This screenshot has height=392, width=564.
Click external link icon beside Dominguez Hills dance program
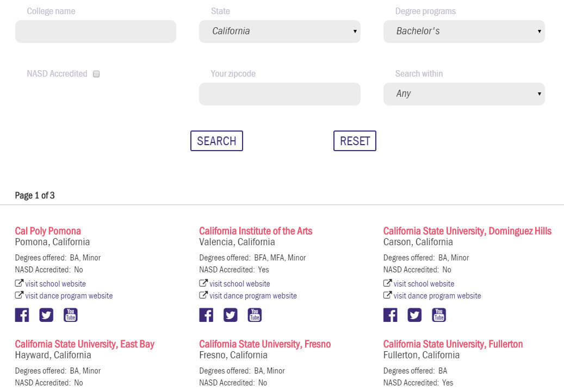point(387,295)
